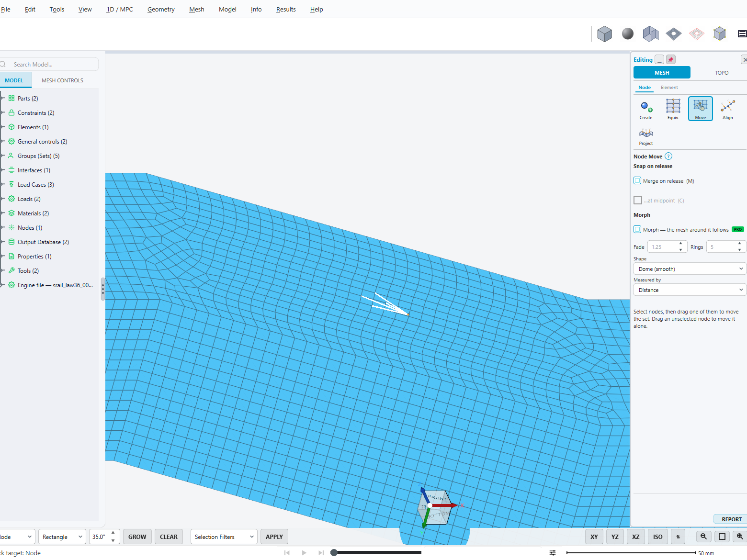This screenshot has height=560, width=747.
Task: Fit the model to view
Action: coord(722,537)
